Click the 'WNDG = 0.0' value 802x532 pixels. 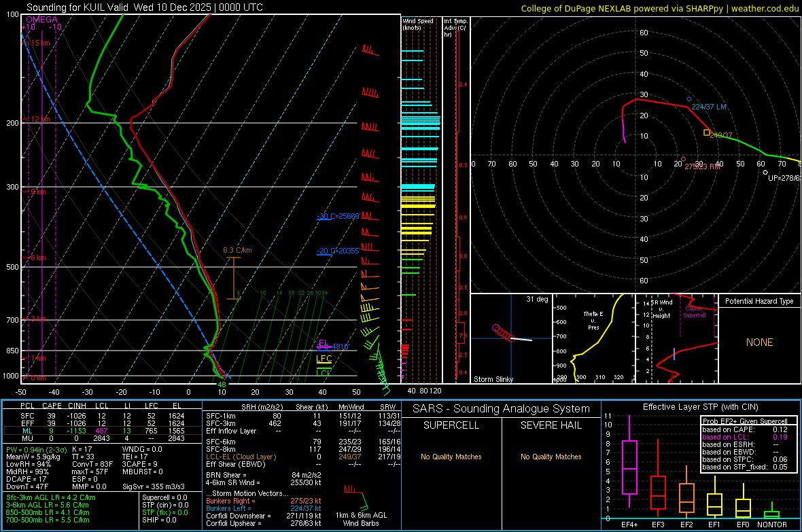(x=142, y=449)
